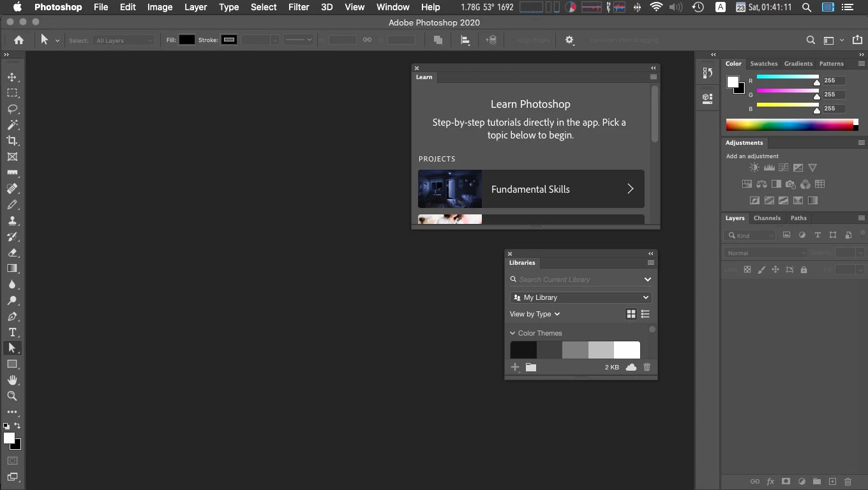Select the Frame tool

(12, 157)
